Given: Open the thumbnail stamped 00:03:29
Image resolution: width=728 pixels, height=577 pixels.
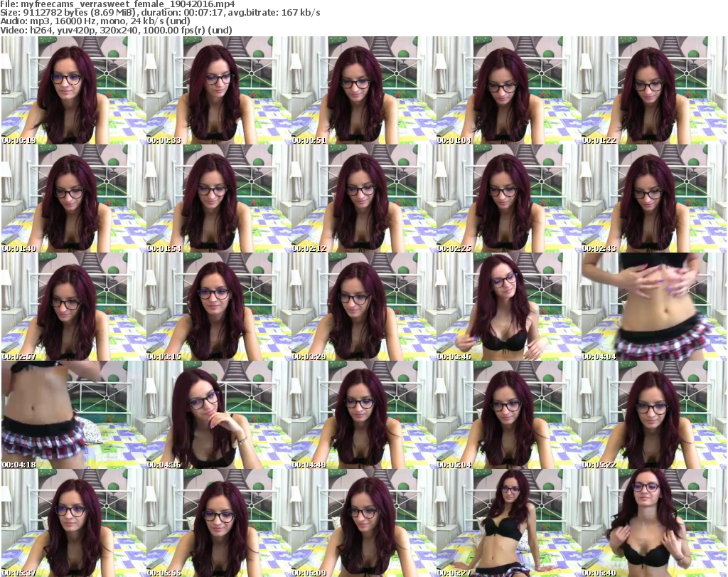Looking at the screenshot, I should click(363, 307).
